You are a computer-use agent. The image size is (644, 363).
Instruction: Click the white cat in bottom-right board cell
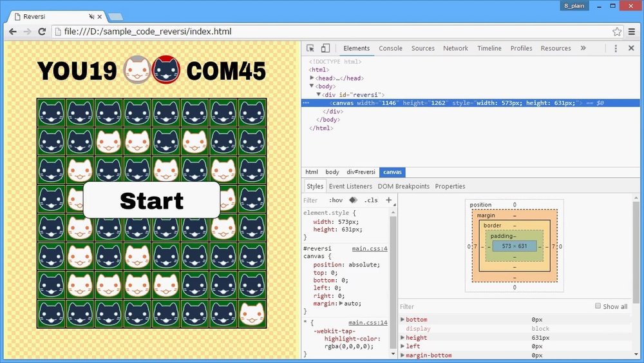[x=252, y=314]
